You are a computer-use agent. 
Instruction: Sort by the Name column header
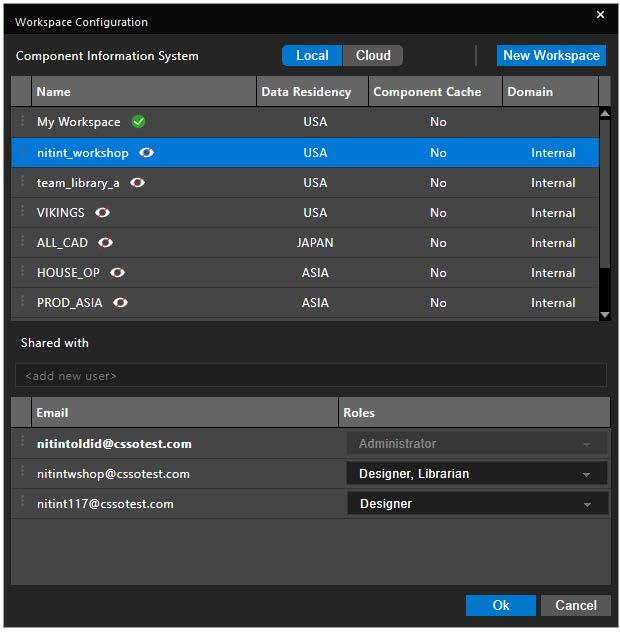tap(144, 92)
